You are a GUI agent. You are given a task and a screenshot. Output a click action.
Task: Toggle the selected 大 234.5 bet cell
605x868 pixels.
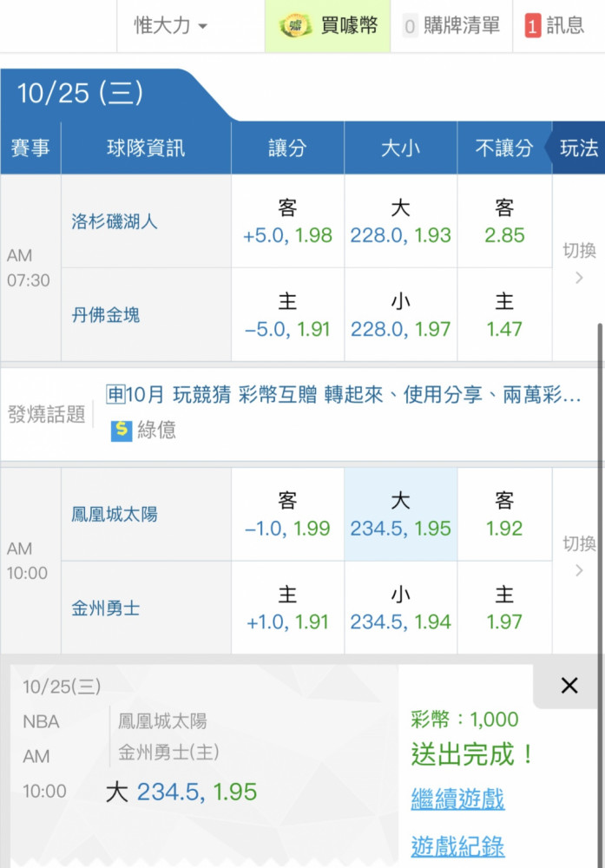pyautogui.click(x=400, y=515)
